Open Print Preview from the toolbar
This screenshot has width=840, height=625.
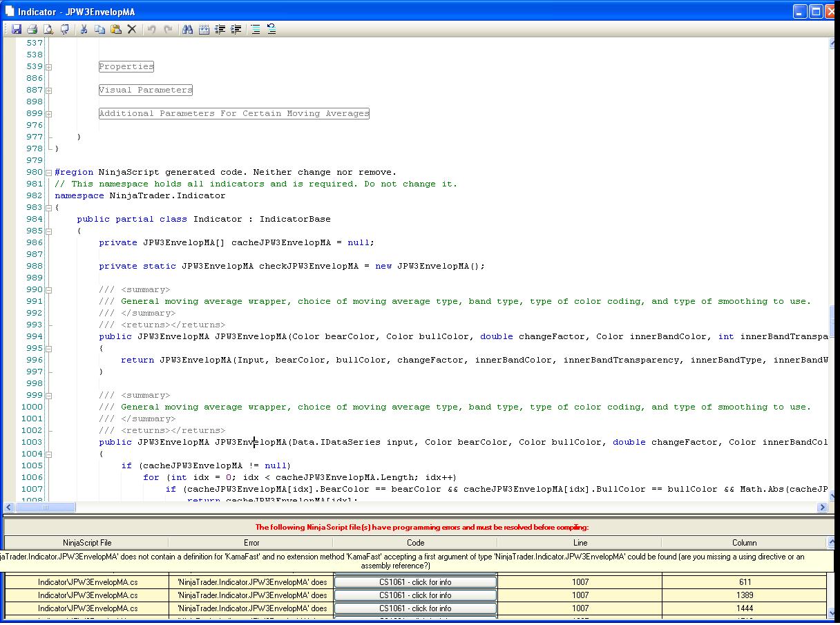tap(48, 29)
